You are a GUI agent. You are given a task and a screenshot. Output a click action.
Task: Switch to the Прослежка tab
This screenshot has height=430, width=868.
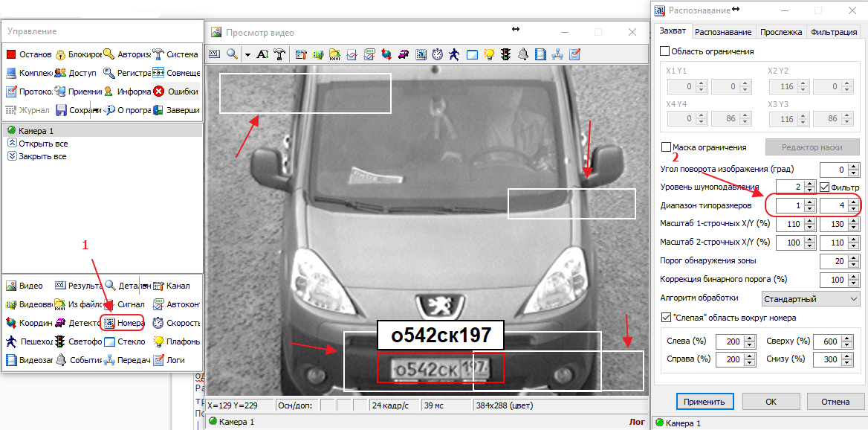tap(781, 32)
